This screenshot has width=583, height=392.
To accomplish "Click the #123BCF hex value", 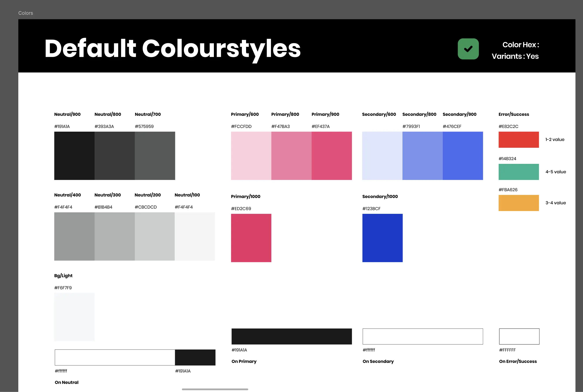I will pyautogui.click(x=372, y=209).
